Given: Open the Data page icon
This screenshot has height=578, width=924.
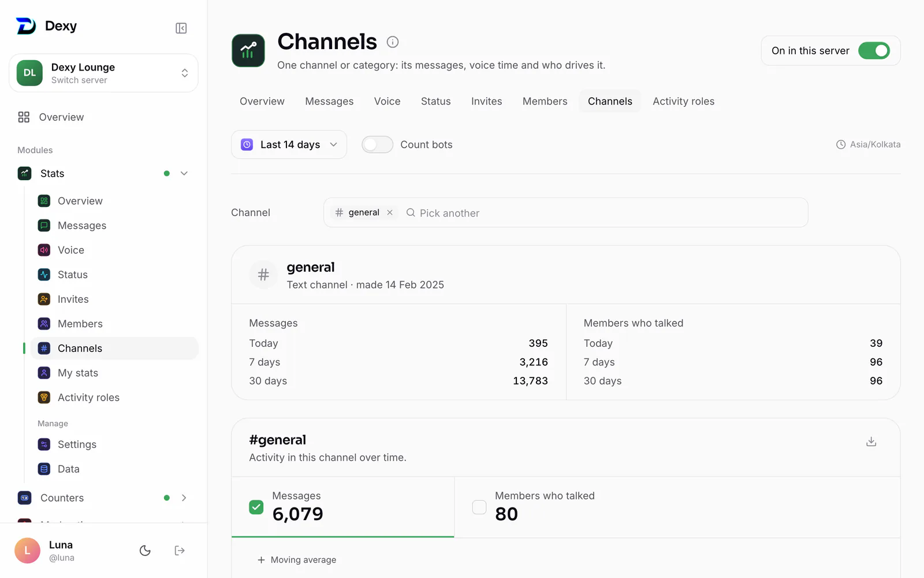Looking at the screenshot, I should (x=44, y=469).
